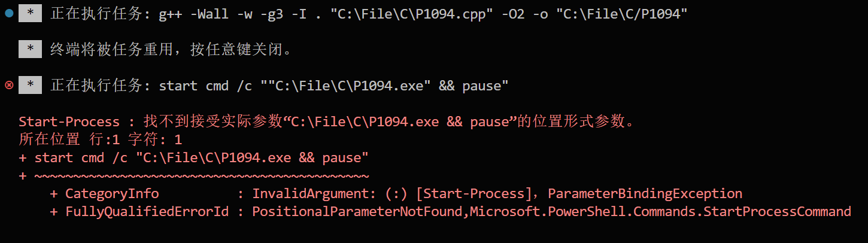Click the FullyQualifiedErrorId label
Viewport: 868px width, 243px height.
tap(147, 212)
